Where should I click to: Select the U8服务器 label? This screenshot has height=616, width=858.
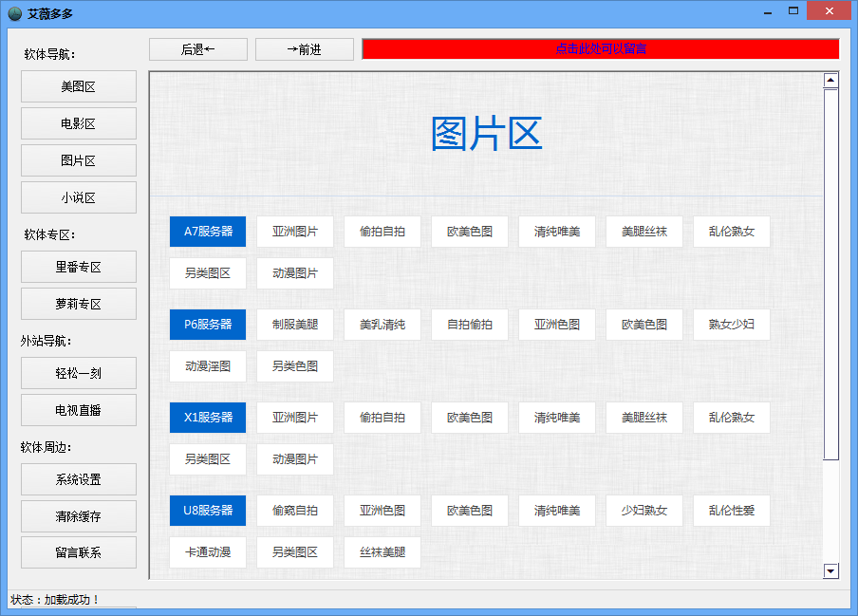[208, 511]
